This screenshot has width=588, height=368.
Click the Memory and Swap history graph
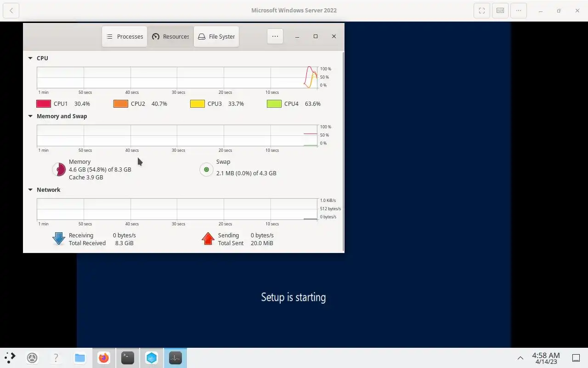177,135
